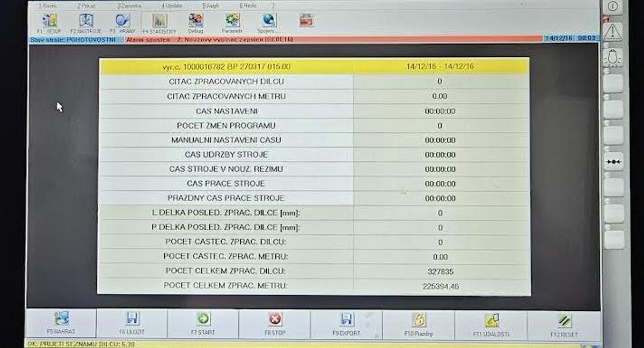Screen dimensions: 644x348
Task: Open F3 HRANY edges icon
Action: click(x=122, y=21)
